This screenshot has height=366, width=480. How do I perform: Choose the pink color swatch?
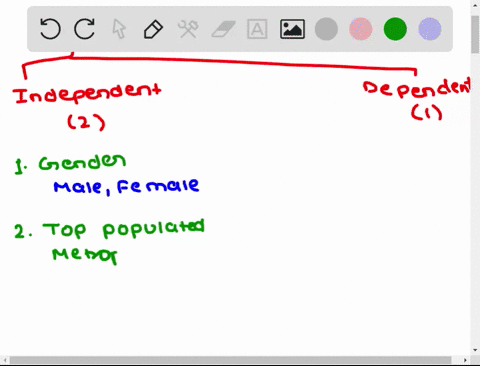tap(361, 29)
